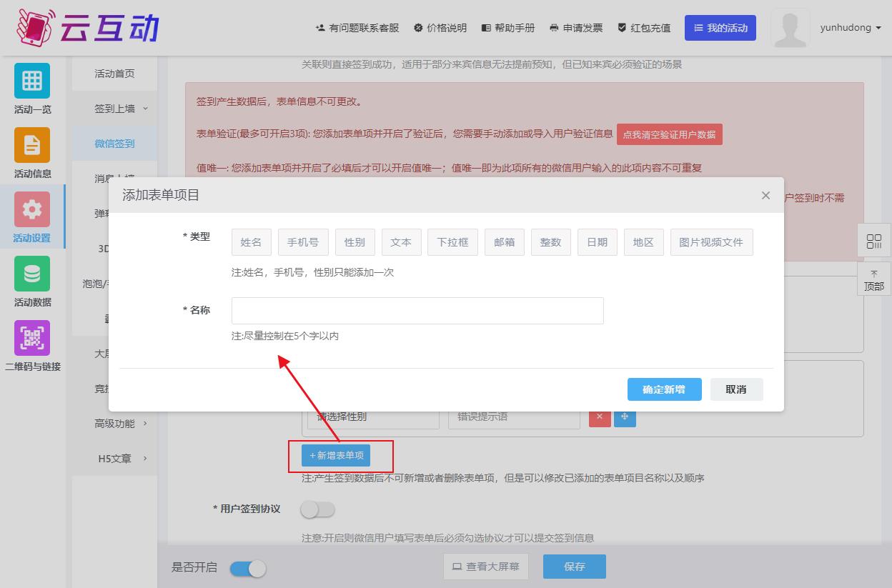Open the QR code floating icon
The width and height of the screenshot is (892, 588).
pos(874,241)
